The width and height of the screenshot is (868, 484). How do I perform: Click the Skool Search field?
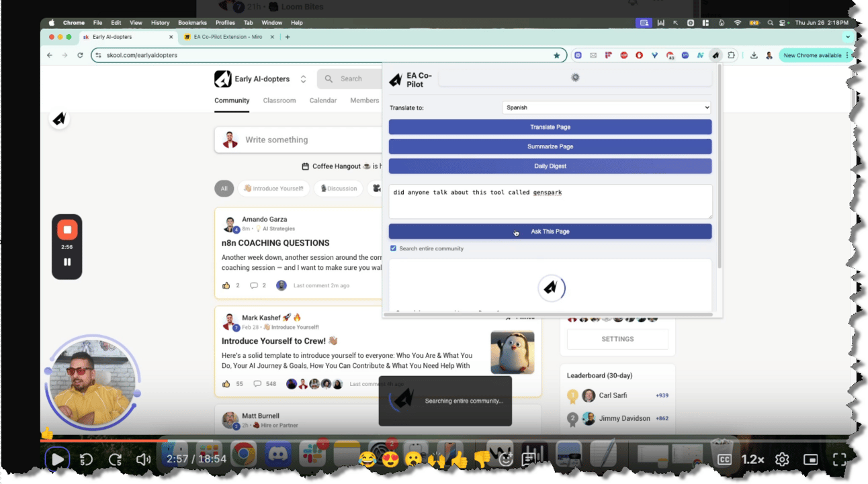click(x=349, y=79)
